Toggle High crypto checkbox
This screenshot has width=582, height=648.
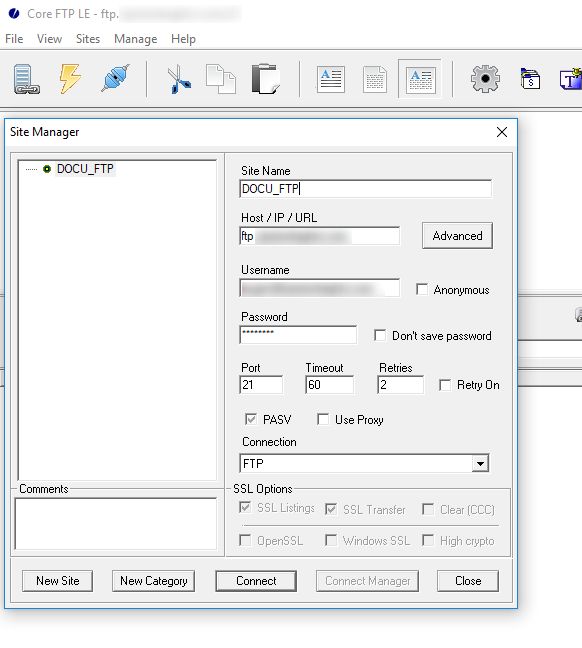tap(428, 540)
